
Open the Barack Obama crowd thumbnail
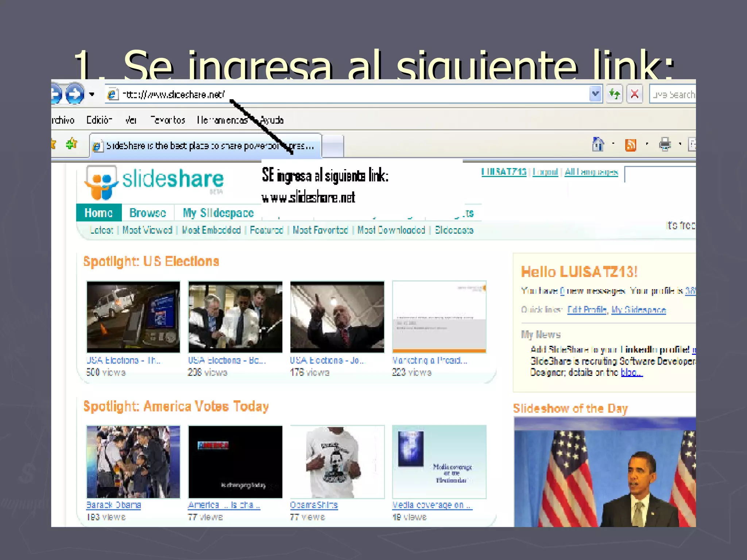(133, 462)
